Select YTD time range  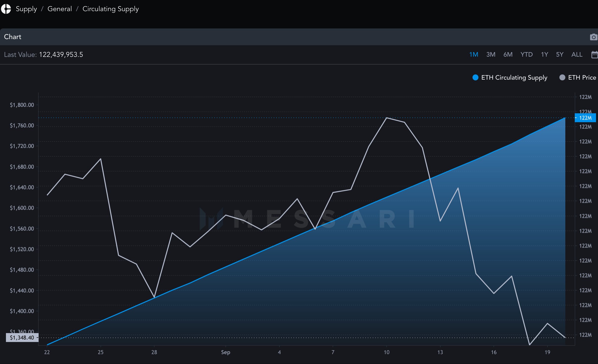[x=526, y=55]
